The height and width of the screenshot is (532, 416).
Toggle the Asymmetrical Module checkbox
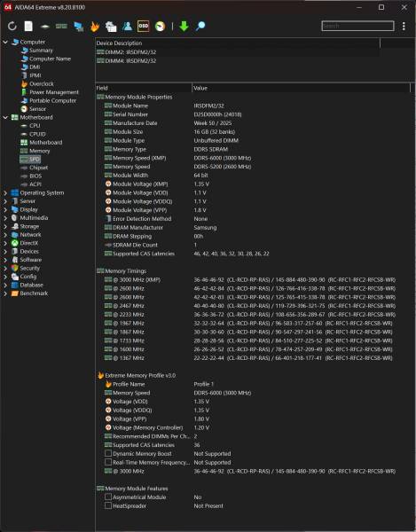(108, 497)
